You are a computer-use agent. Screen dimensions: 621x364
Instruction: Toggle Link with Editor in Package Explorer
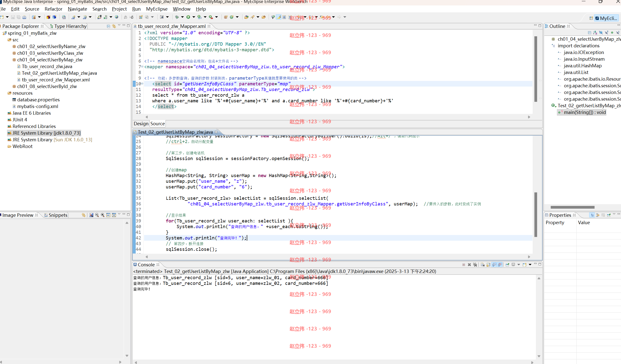coord(114,26)
